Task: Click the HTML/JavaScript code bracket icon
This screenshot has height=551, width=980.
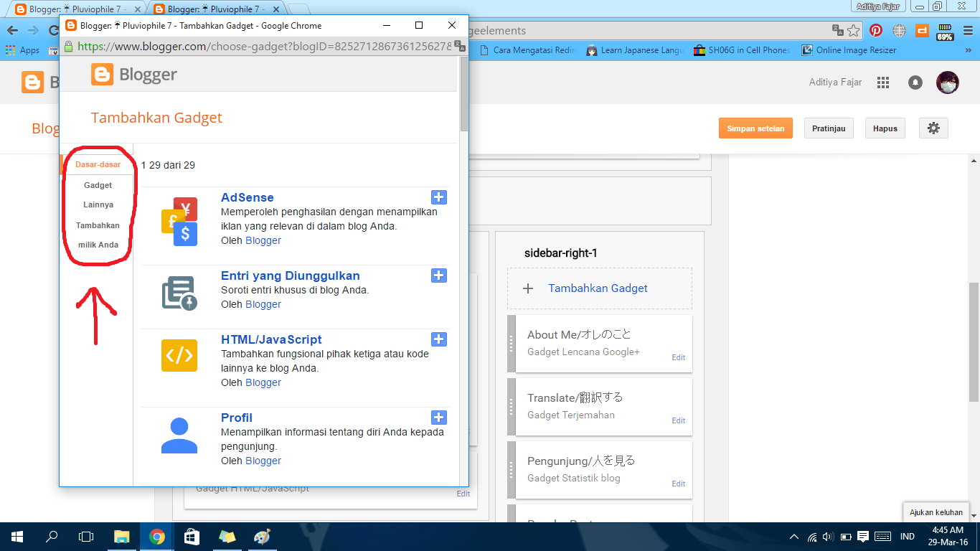Action: pos(179,355)
